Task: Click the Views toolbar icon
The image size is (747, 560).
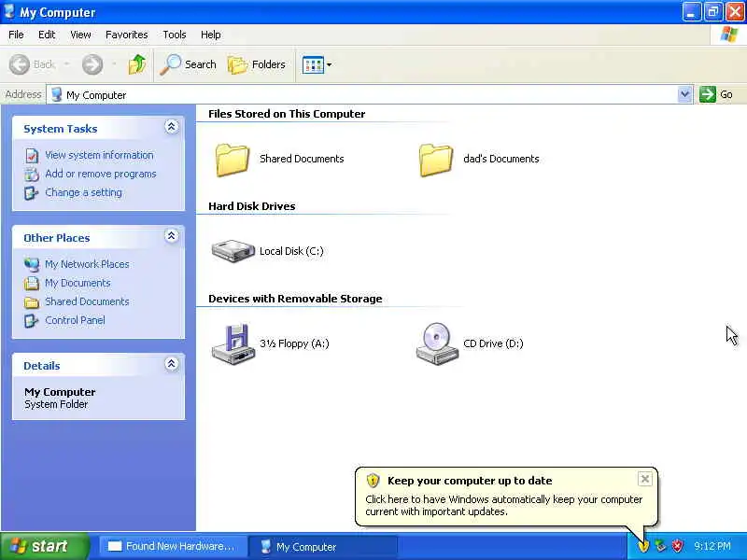Action: (313, 64)
